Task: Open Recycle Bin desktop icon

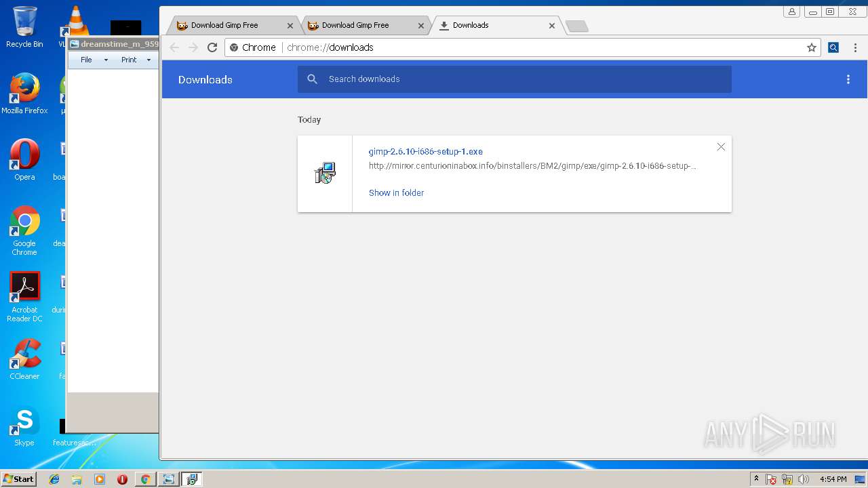Action: 24,27
